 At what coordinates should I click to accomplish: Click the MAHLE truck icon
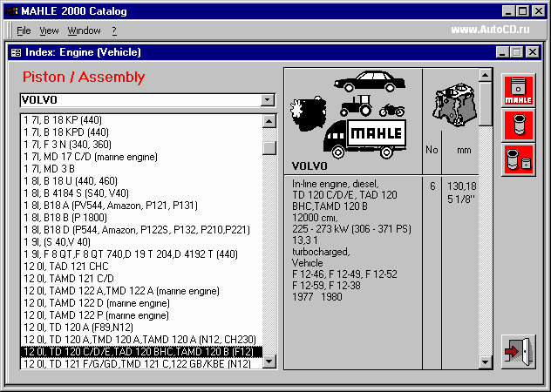pos(364,139)
